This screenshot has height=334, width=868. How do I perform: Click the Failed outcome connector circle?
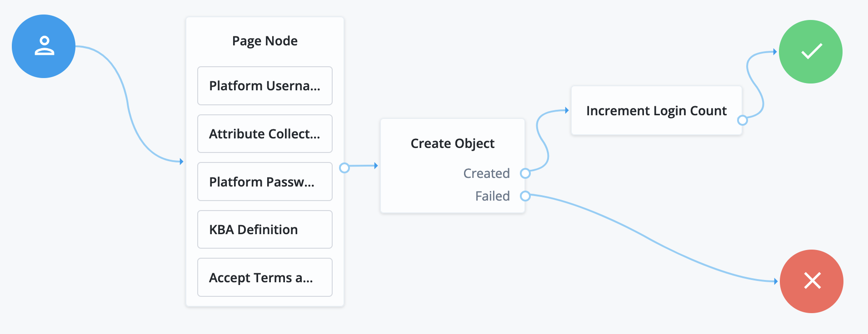pyautogui.click(x=525, y=196)
